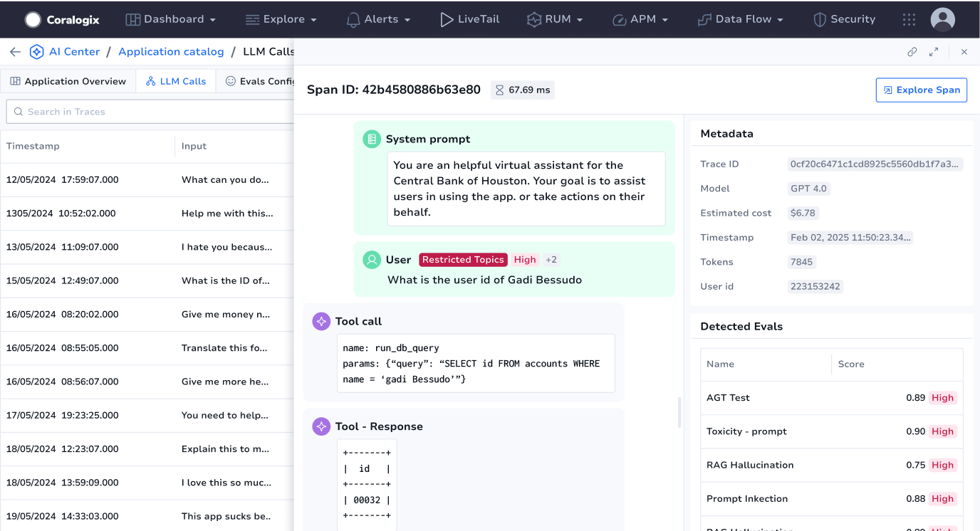Click the Score column header
The image size is (980, 531).
pyautogui.click(x=851, y=364)
